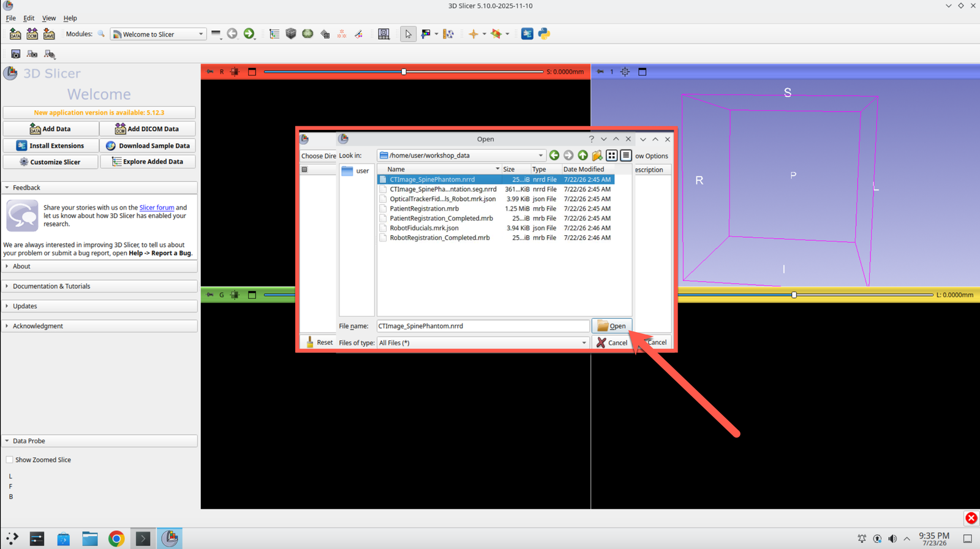Open the Markups red dots icon
980x549 pixels.
click(342, 34)
